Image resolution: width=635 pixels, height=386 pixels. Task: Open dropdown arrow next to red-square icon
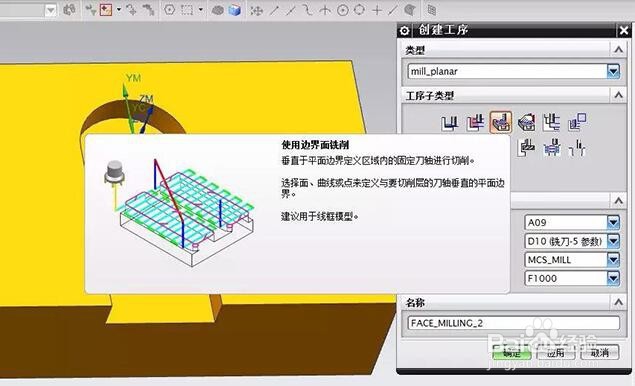pyautogui.click(x=119, y=9)
